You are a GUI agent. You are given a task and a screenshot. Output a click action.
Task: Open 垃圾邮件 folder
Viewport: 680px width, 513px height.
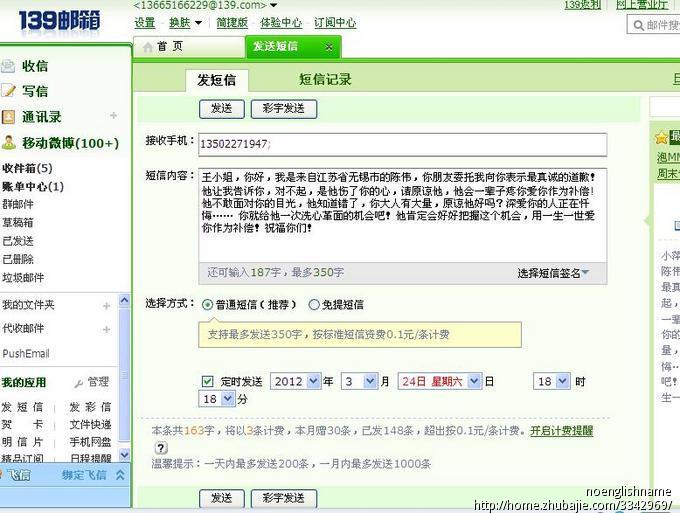pyautogui.click(x=23, y=278)
